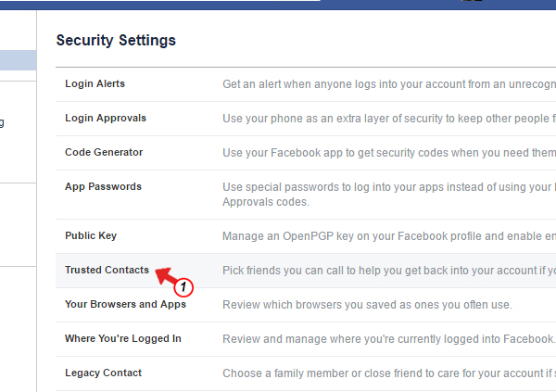Open the Login Alerts setting

coord(95,84)
